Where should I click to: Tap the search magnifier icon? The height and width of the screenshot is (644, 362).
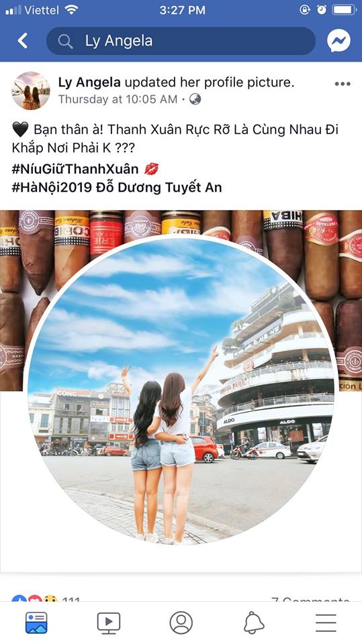(65, 42)
